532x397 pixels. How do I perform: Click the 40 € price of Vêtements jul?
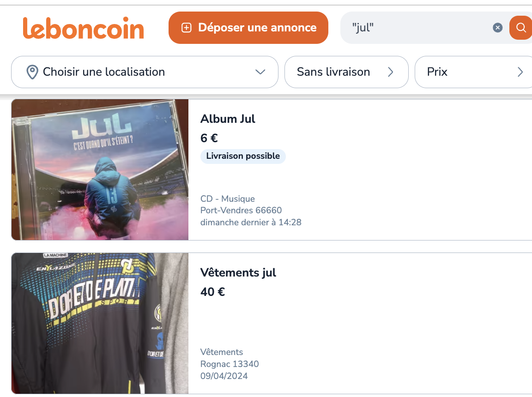212,292
